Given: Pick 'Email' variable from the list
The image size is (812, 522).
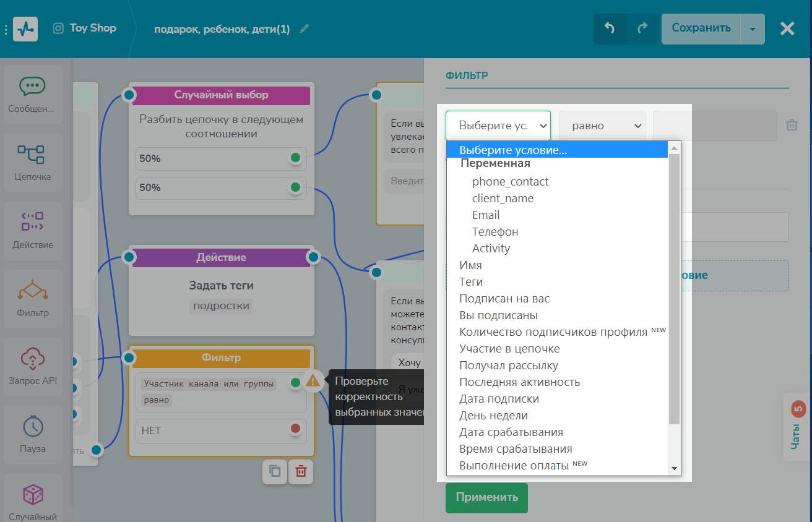Looking at the screenshot, I should point(486,215).
